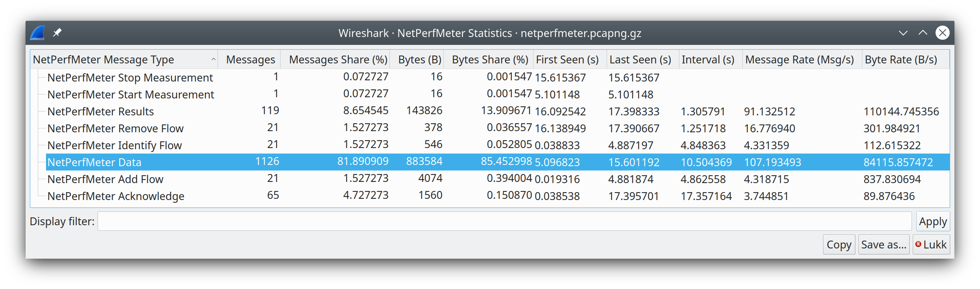The image size is (980, 289).
Task: Select the NetPerfMeter Data row
Action: coord(94,162)
